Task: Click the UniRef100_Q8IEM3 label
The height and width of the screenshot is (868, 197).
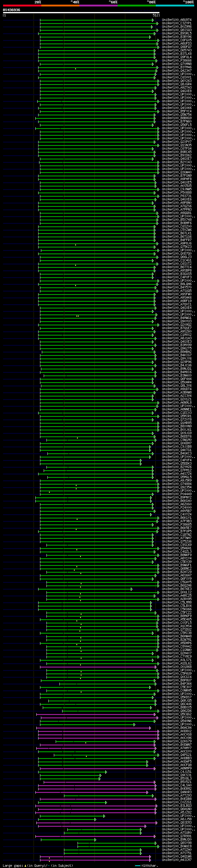Action: [177, 823]
